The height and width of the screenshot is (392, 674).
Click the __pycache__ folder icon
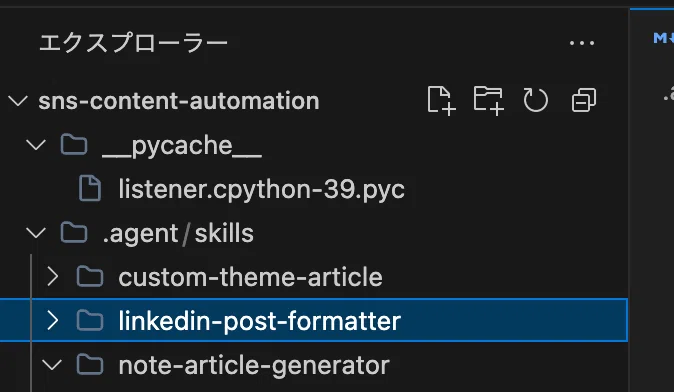(74, 144)
